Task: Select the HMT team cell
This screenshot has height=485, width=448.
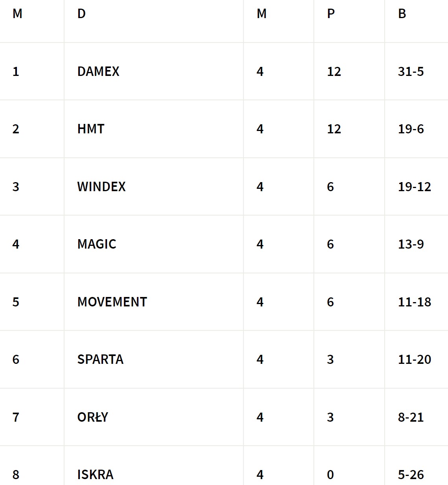Action: point(91,129)
